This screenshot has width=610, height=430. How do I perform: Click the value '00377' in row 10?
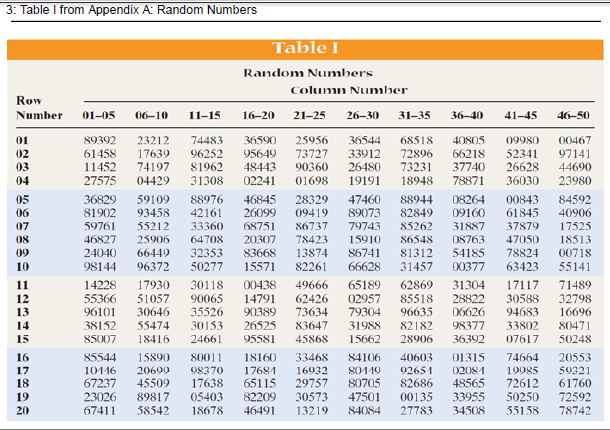pyautogui.click(x=468, y=267)
